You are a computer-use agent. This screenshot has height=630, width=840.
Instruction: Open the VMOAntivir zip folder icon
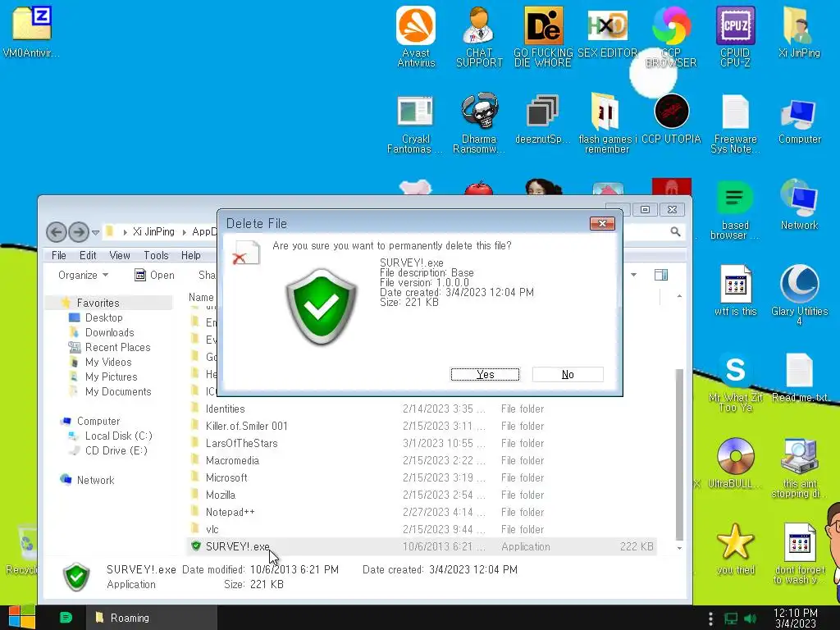pos(31,32)
